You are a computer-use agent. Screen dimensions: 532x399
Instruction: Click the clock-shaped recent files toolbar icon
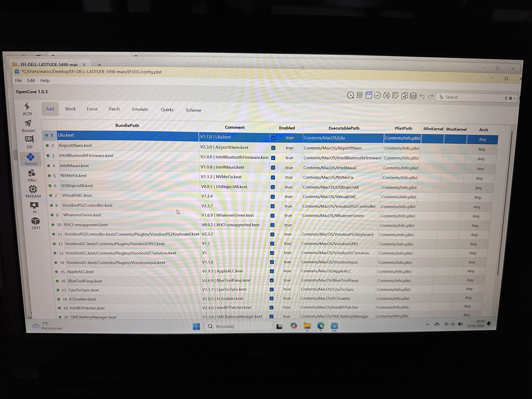pos(350,95)
